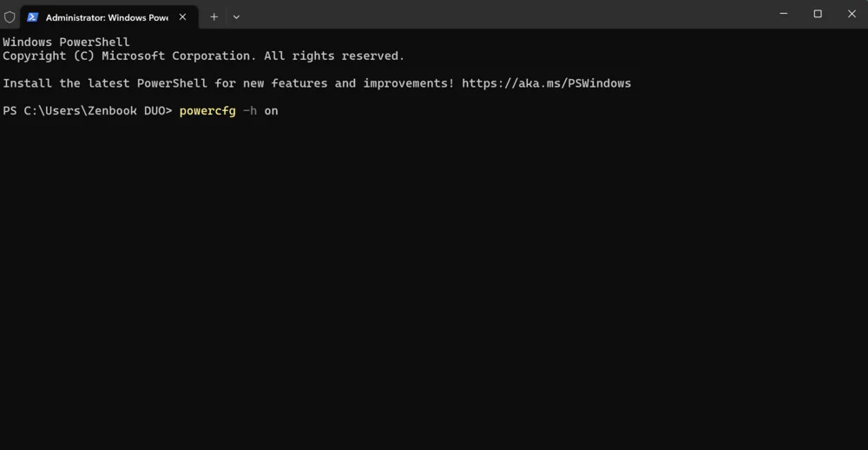The width and height of the screenshot is (868, 450).
Task: Click the PS C:\Users\Zenbook DUO> prompt
Action: (x=88, y=111)
